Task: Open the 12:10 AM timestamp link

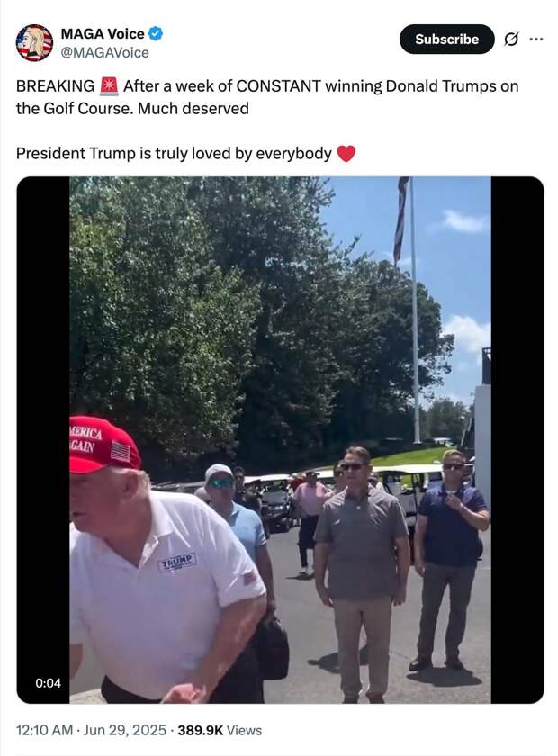Action: coord(44,730)
